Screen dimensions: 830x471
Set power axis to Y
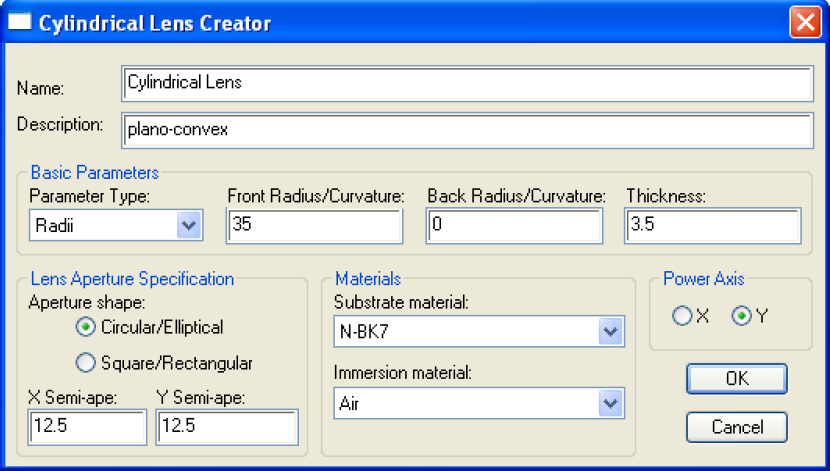(x=742, y=316)
